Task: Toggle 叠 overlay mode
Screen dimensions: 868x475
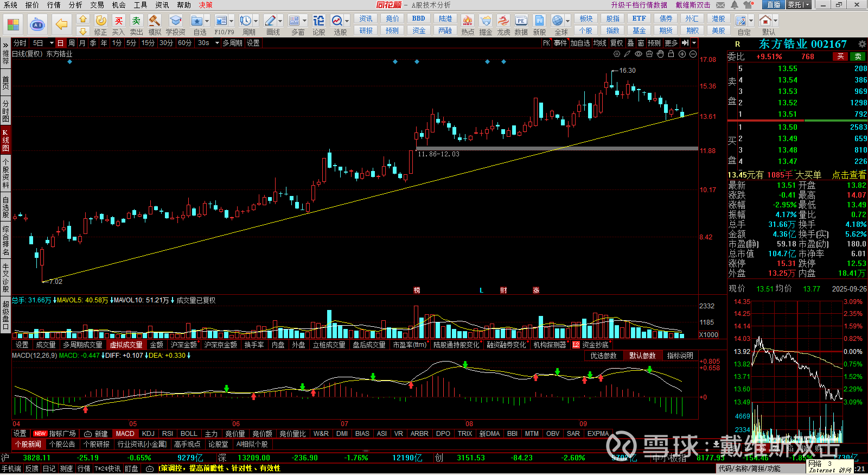Action: pyautogui.click(x=630, y=43)
